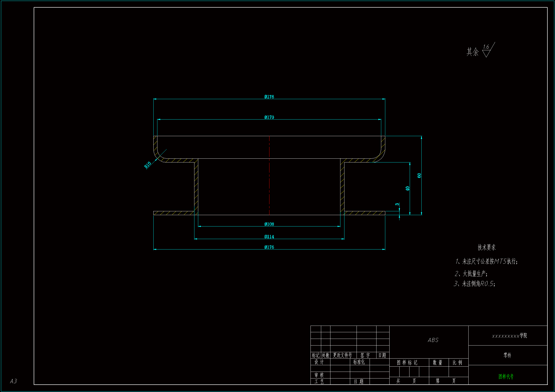Click the R10 radius annotation
The image size is (555, 392).
tap(147, 165)
